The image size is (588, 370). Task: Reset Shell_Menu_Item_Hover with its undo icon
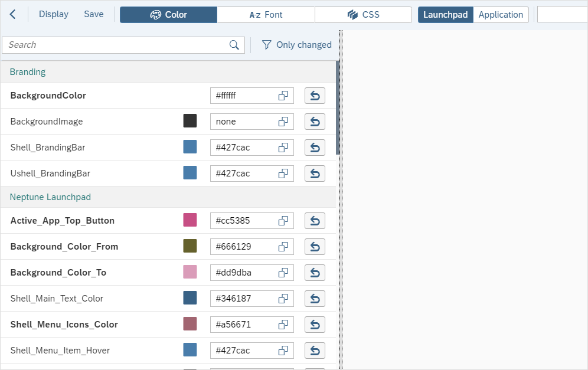[315, 351]
